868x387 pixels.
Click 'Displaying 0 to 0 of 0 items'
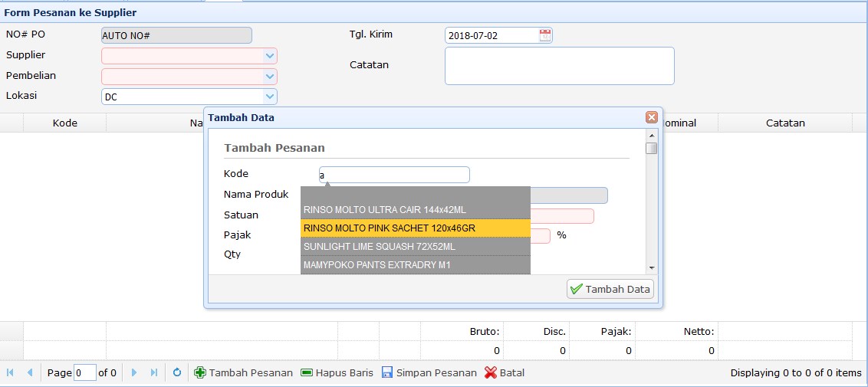(x=796, y=372)
